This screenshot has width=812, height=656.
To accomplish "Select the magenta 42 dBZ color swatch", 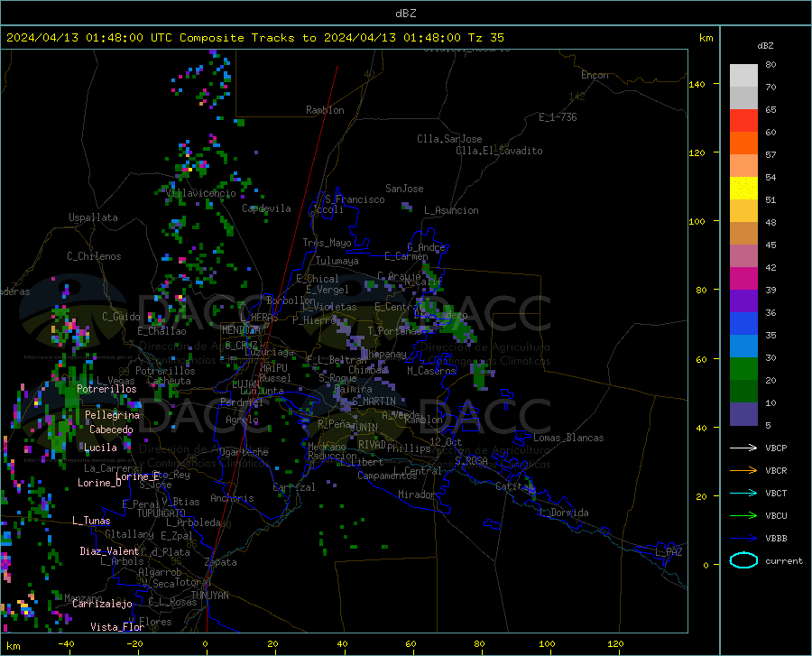I will [743, 279].
